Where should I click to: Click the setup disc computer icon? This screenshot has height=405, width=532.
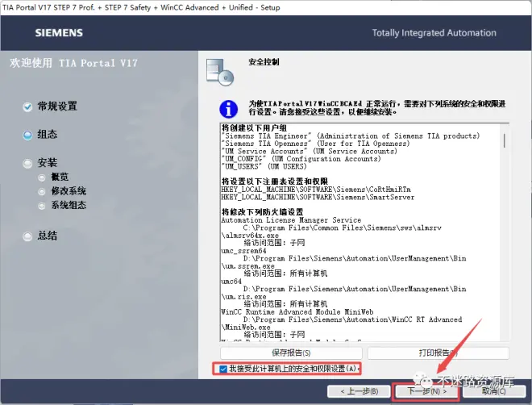click(220, 73)
